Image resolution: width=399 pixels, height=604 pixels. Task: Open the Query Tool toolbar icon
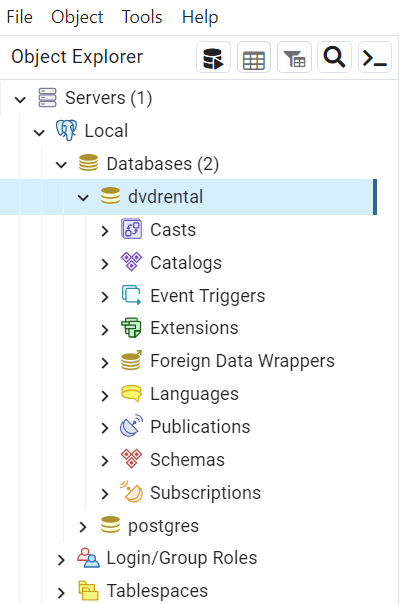(x=213, y=58)
